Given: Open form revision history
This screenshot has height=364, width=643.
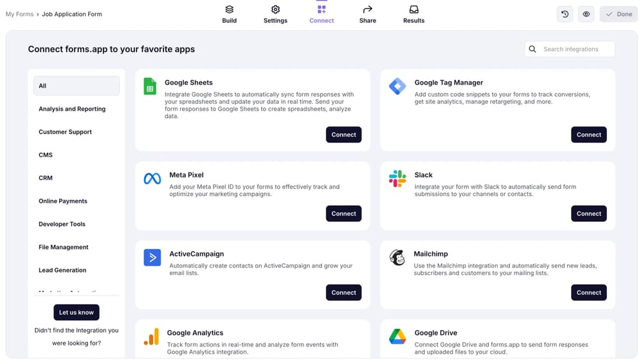Looking at the screenshot, I should (565, 14).
